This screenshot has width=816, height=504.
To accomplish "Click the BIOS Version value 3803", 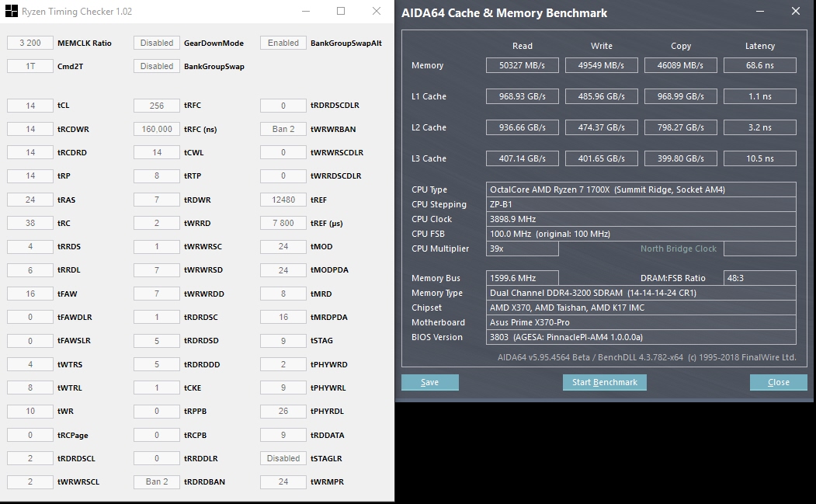I will point(641,337).
